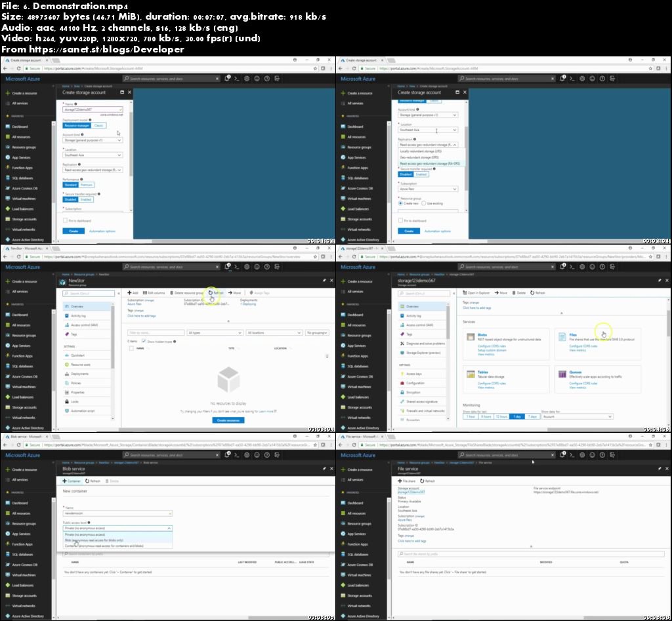The image size is (672, 621).
Task: Open the Account dropdown under Show data for
Action: click(577, 416)
